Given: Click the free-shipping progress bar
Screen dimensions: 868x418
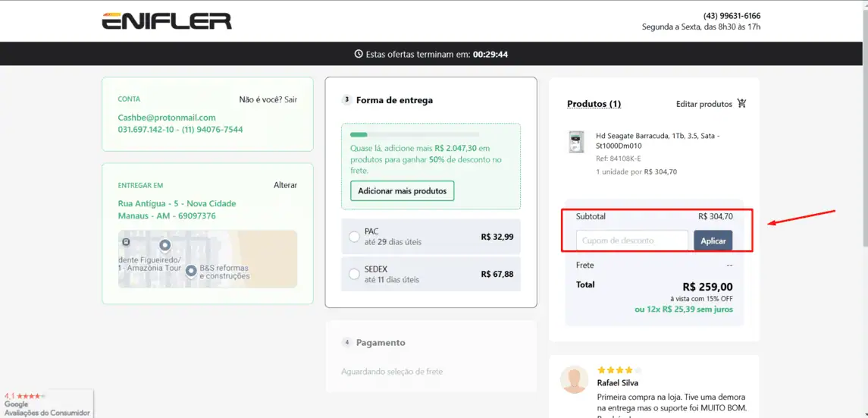Looking at the screenshot, I should click(x=415, y=134).
